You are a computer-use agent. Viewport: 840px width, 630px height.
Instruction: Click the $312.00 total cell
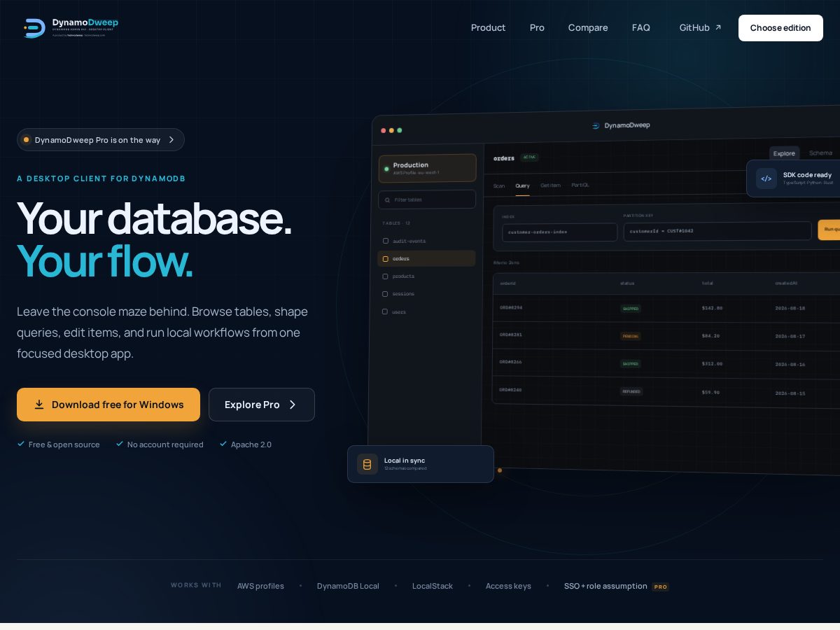[x=713, y=364]
